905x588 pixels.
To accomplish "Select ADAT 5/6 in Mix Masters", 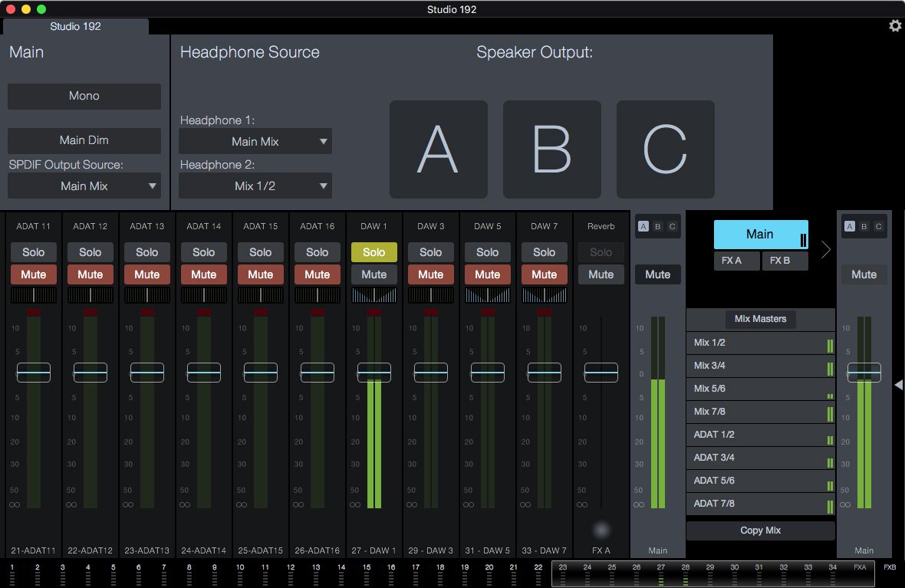I will [761, 481].
